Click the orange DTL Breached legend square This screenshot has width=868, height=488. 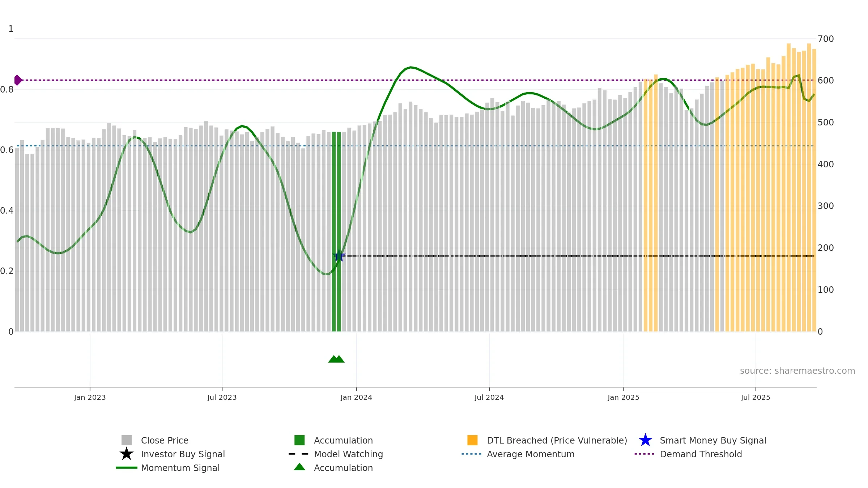(472, 440)
